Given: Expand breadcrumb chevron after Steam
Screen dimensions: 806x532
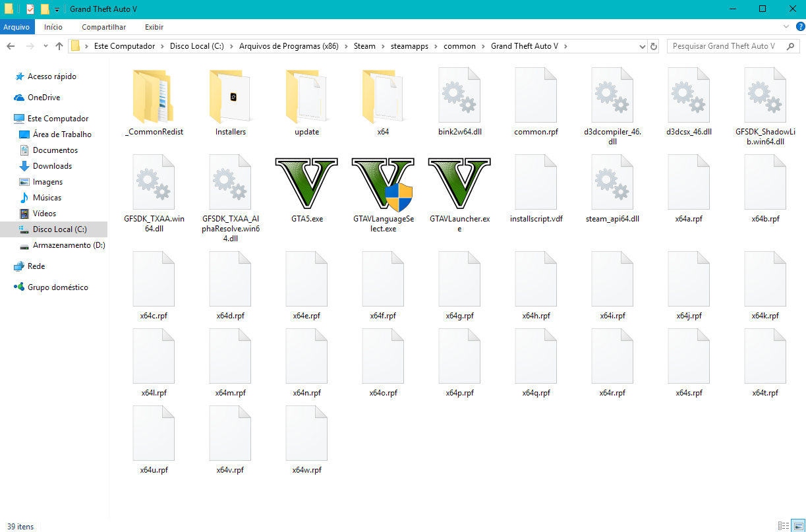Looking at the screenshot, I should pyautogui.click(x=383, y=46).
